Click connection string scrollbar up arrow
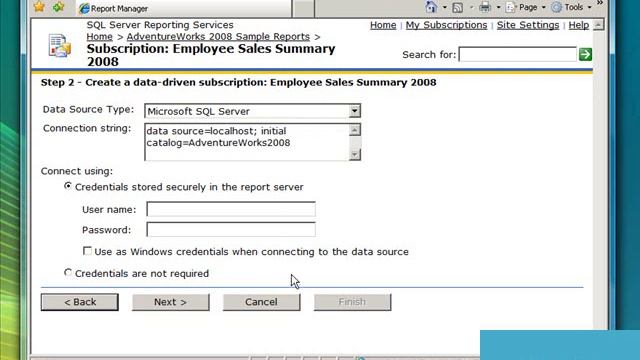 click(355, 130)
